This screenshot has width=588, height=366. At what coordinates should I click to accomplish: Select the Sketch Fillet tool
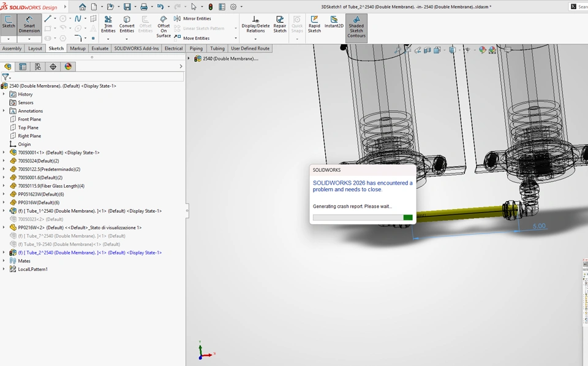pos(78,38)
